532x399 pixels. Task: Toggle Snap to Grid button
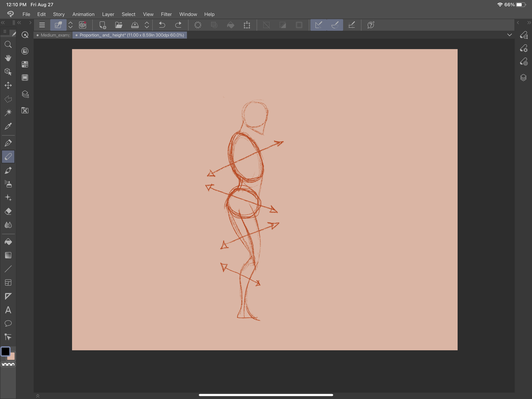(352, 25)
